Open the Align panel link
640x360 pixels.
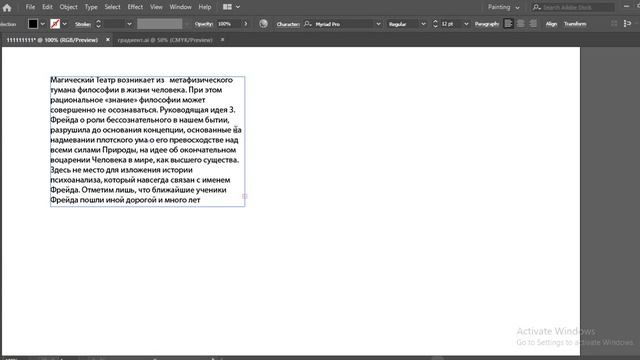pyautogui.click(x=551, y=24)
